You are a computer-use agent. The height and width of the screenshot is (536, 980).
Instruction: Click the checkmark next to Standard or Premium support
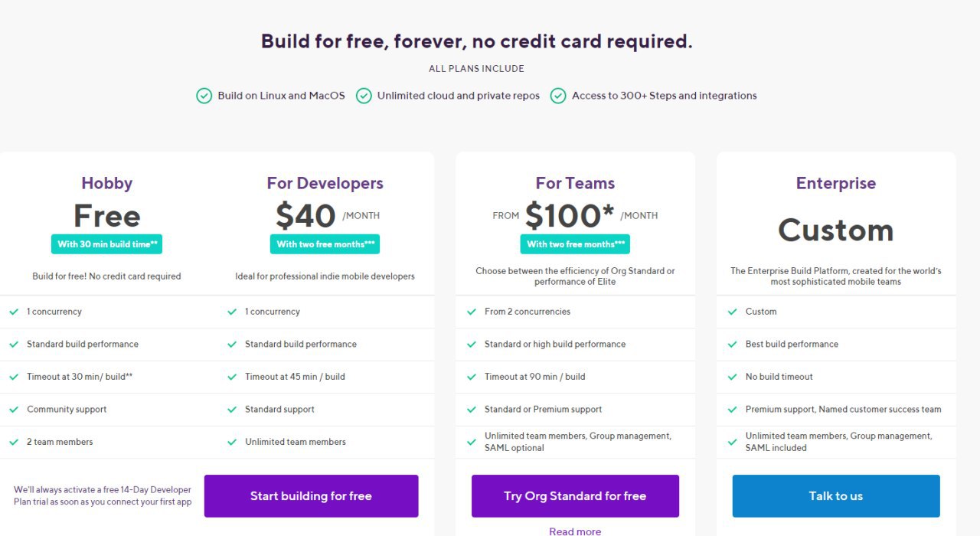tap(472, 410)
